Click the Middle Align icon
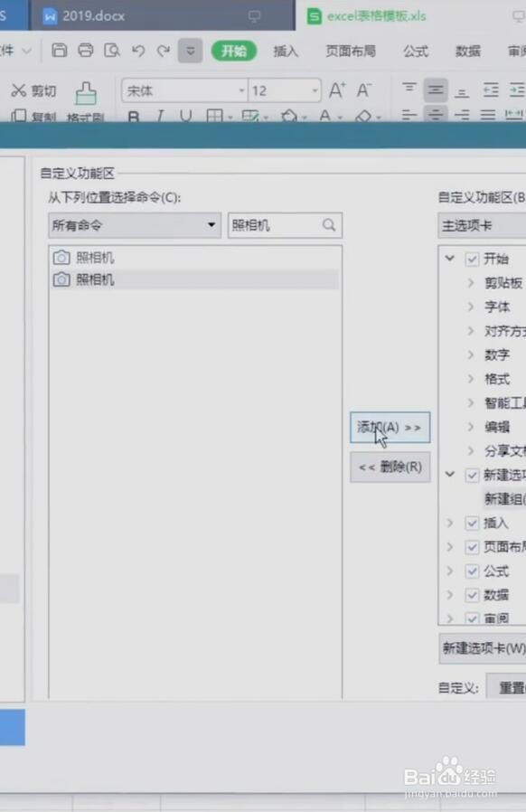526x812 pixels. (436, 90)
